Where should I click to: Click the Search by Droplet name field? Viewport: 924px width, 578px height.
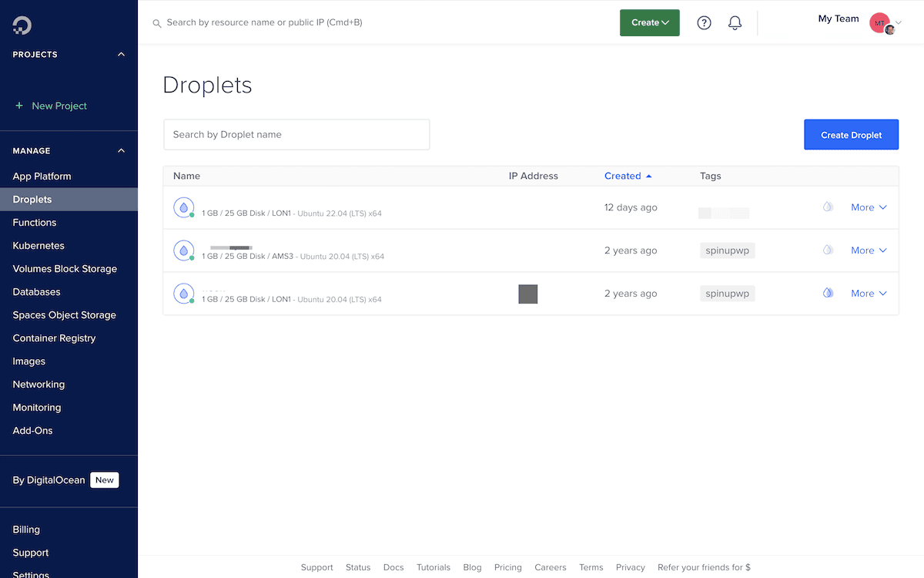pyautogui.click(x=296, y=134)
